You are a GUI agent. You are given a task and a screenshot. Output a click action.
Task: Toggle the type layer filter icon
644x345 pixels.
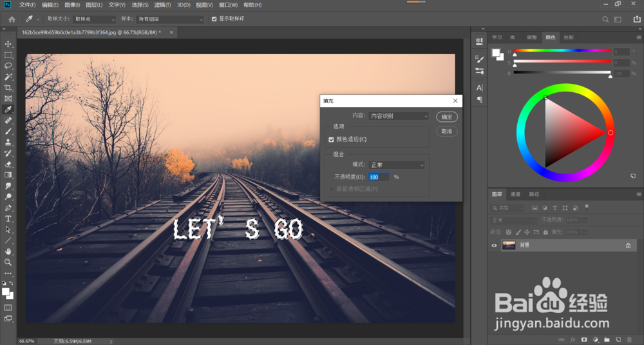(555, 208)
